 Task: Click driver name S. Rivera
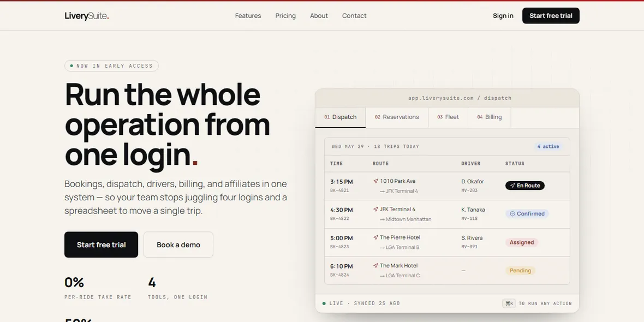coord(472,238)
